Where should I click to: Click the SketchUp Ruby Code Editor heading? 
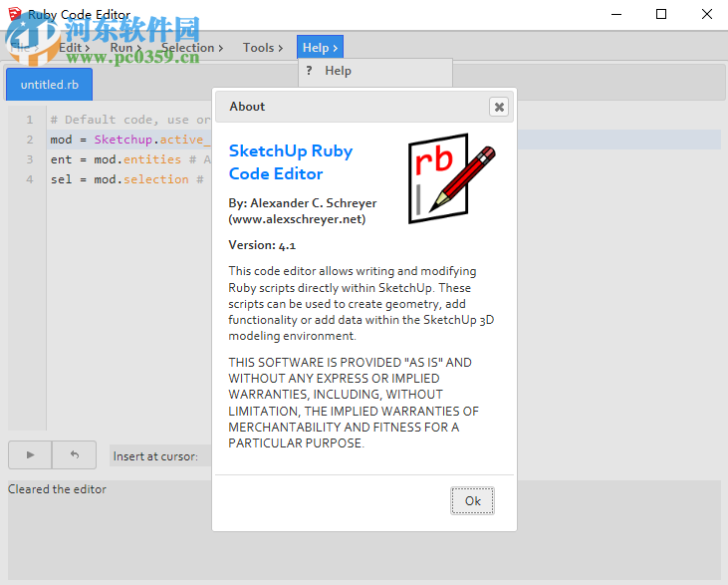[291, 162]
